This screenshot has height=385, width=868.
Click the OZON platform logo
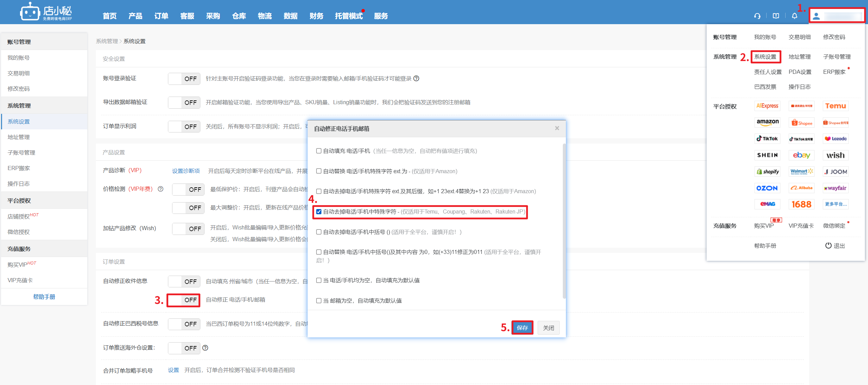tap(767, 188)
